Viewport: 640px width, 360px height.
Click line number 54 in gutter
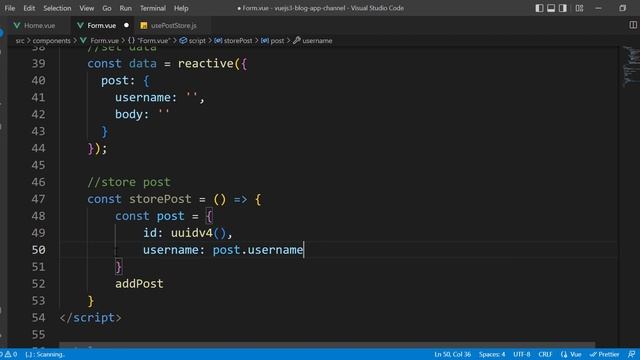coord(38,318)
